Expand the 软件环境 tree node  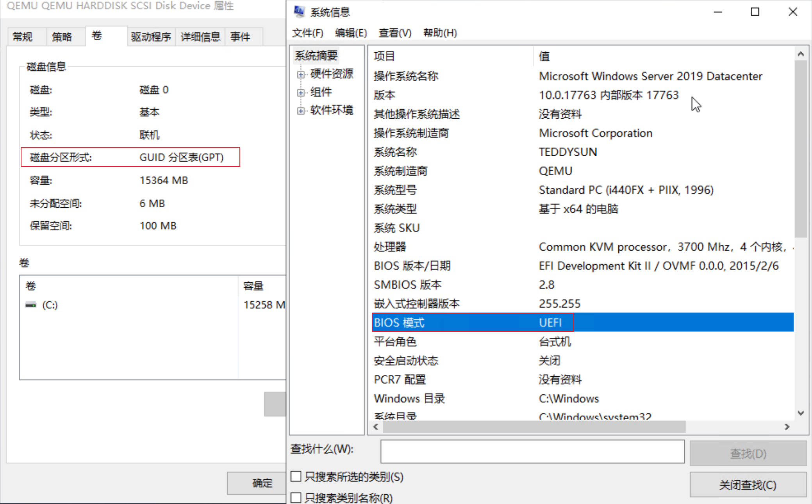300,110
